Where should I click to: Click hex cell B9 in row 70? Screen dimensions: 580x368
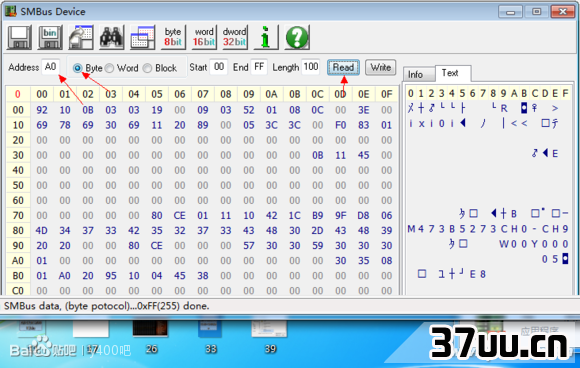coord(318,215)
